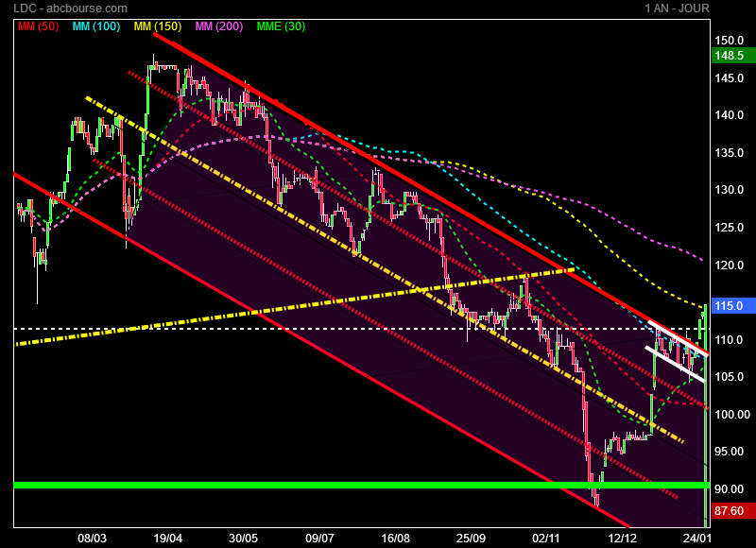
Task: Click the 110.0 price axis label
Action: click(x=729, y=340)
